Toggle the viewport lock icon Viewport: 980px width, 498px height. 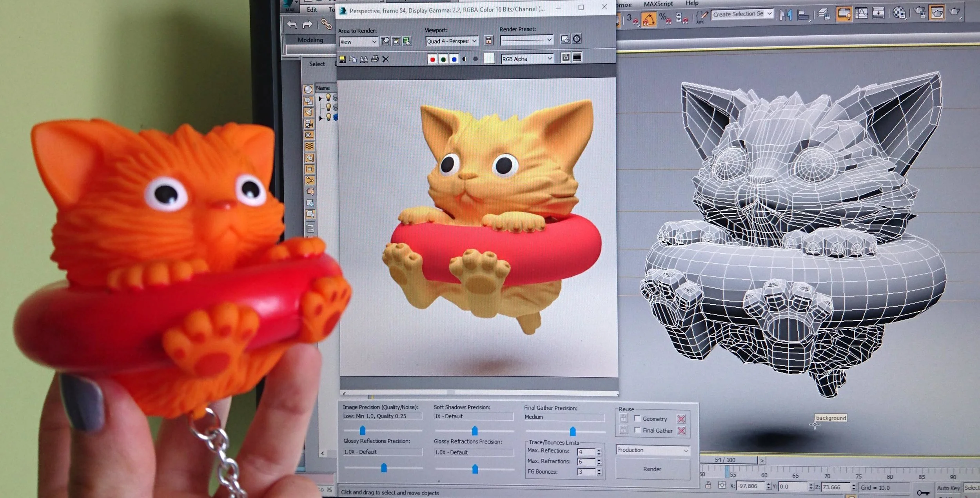pyautogui.click(x=488, y=40)
